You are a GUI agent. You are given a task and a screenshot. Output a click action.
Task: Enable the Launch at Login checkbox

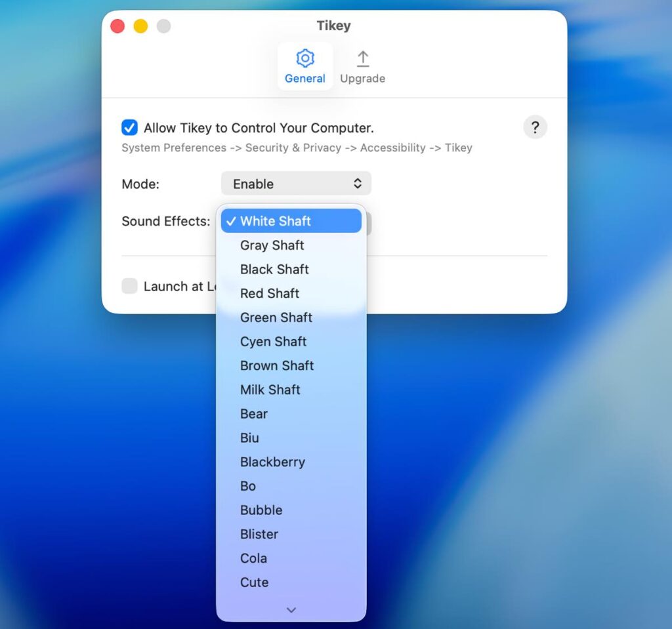[130, 286]
